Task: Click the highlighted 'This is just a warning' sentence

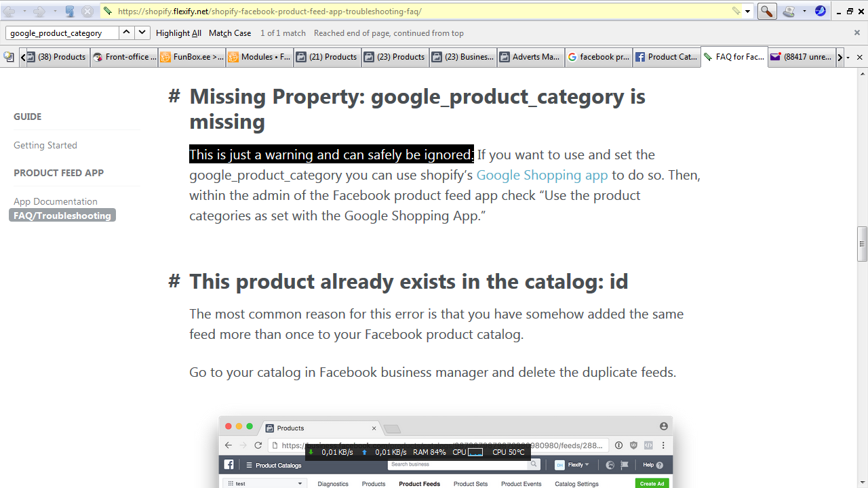Action: tap(331, 155)
